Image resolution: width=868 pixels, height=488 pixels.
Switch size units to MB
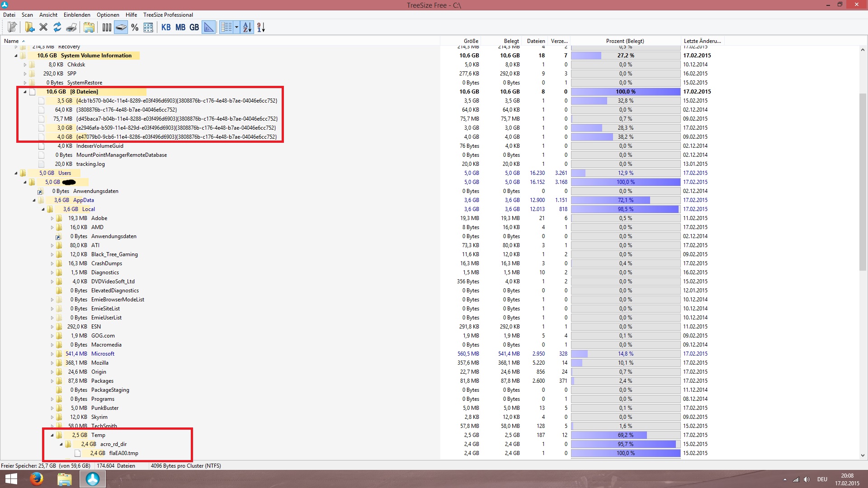point(180,28)
